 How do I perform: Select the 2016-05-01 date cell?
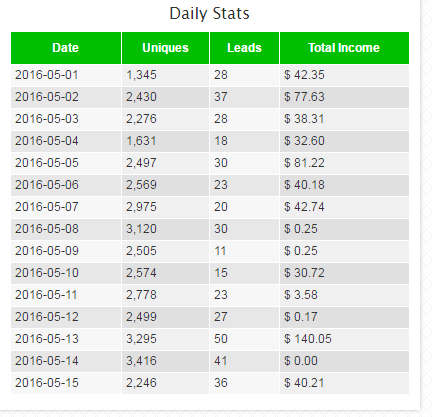66,75
